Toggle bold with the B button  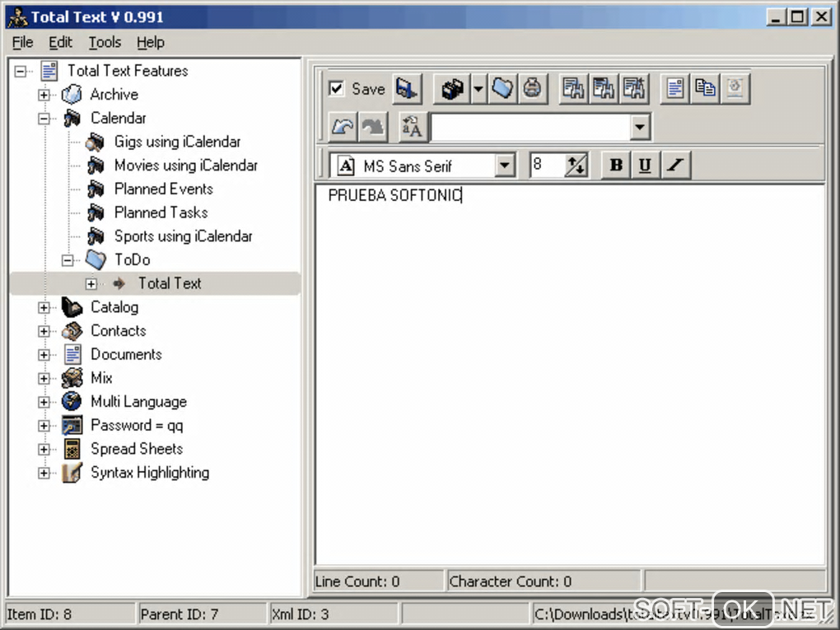point(616,165)
